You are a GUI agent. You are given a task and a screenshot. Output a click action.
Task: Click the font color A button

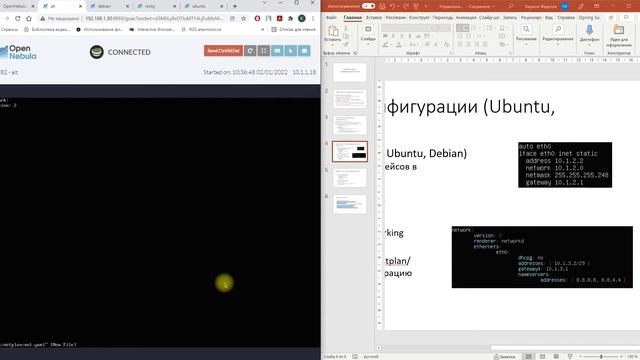point(399,44)
